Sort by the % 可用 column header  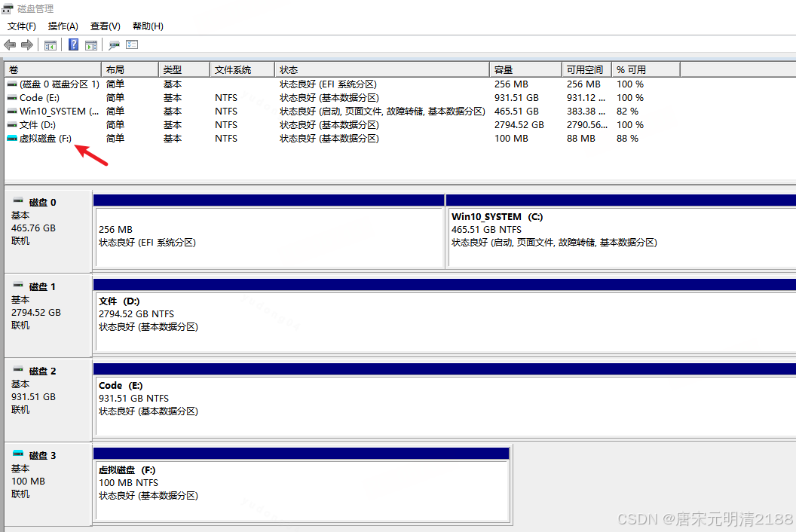pos(646,69)
